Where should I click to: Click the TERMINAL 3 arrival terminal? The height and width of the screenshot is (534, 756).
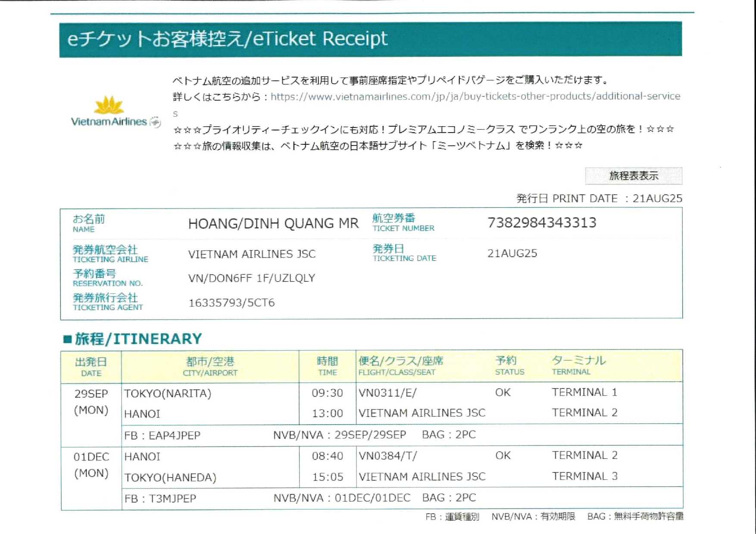tap(584, 476)
